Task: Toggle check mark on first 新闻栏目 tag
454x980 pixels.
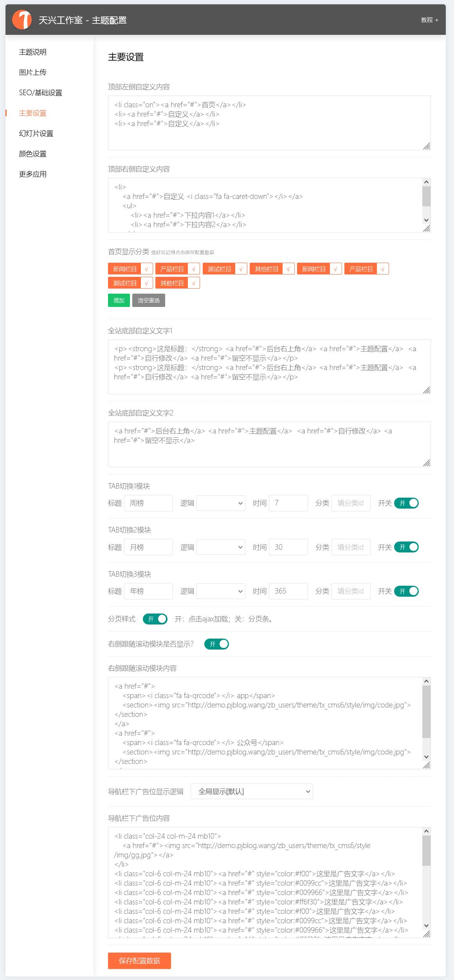Action: [146, 269]
